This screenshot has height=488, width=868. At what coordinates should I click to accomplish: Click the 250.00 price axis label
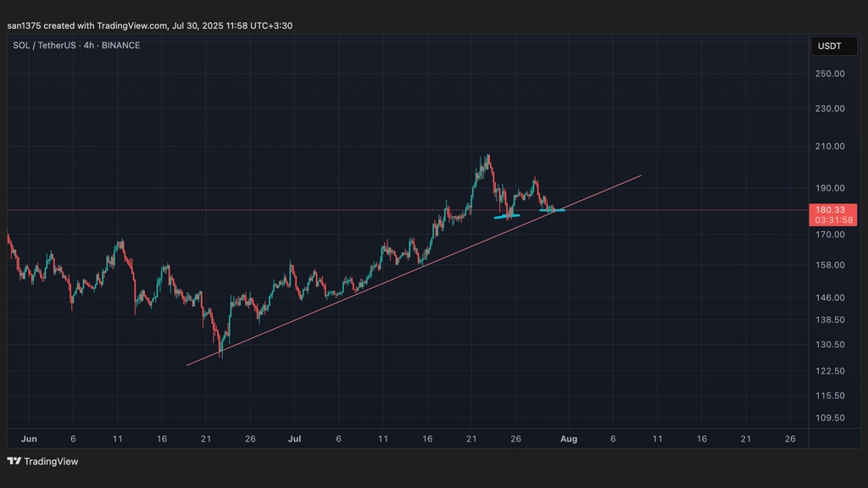click(x=830, y=74)
